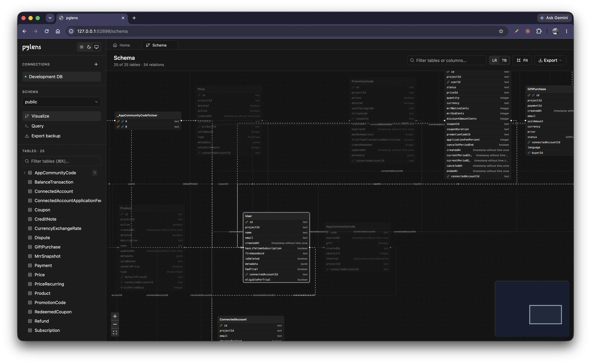Click the orange burst extension icon

[x=528, y=31]
